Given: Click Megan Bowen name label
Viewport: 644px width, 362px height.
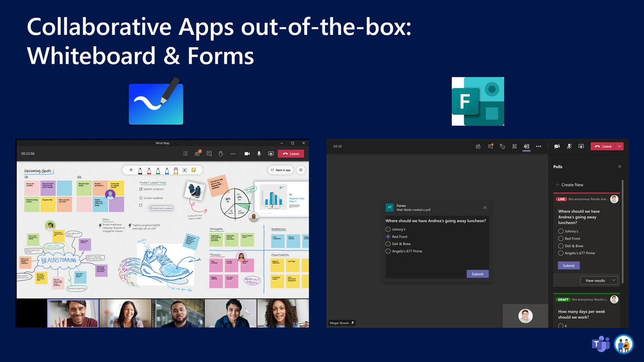Looking at the screenshot, I should [339, 323].
